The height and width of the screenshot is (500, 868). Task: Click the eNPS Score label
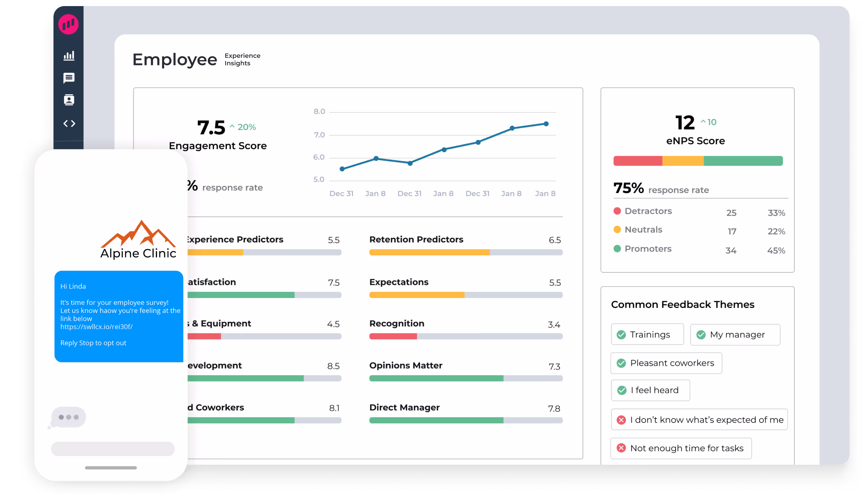point(695,141)
